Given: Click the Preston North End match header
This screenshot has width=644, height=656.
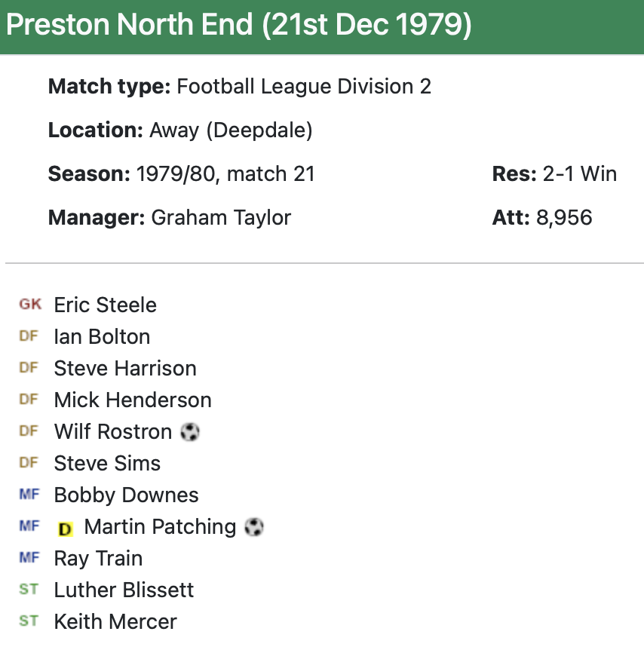Looking at the screenshot, I should pyautogui.click(x=239, y=26).
